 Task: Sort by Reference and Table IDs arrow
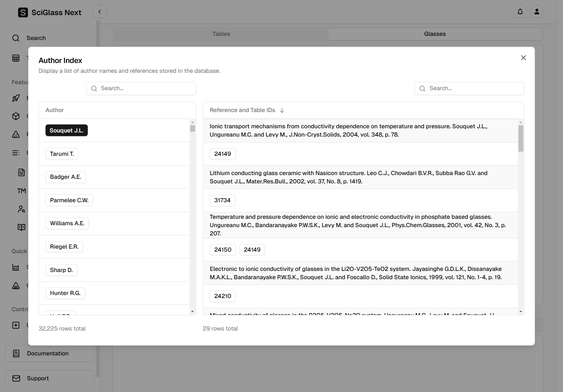pos(282,111)
